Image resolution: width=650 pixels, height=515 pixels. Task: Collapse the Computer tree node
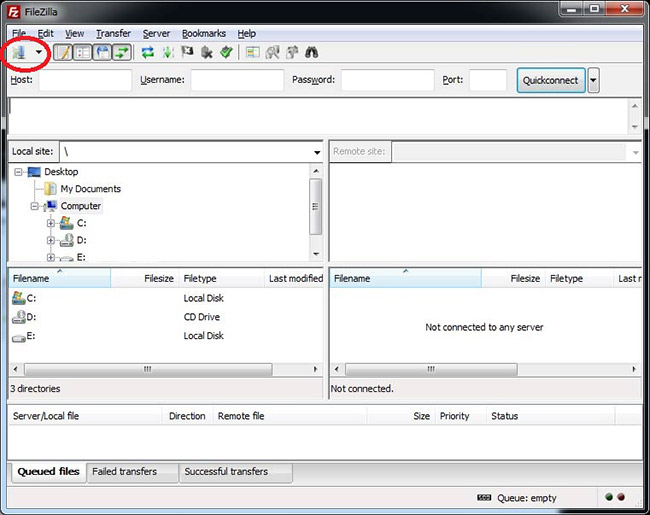point(35,206)
